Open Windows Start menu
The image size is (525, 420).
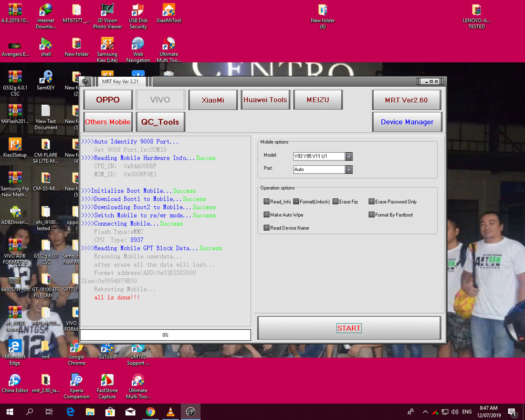[9, 412]
